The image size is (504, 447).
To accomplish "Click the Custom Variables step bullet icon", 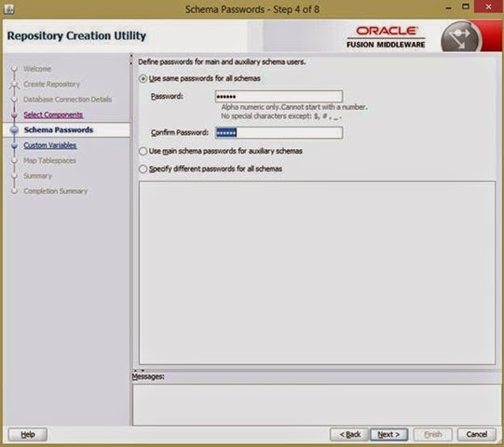I will point(14,145).
